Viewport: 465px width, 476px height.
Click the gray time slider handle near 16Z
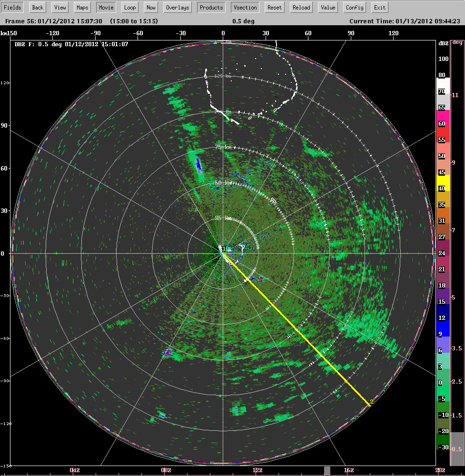coord(327,471)
